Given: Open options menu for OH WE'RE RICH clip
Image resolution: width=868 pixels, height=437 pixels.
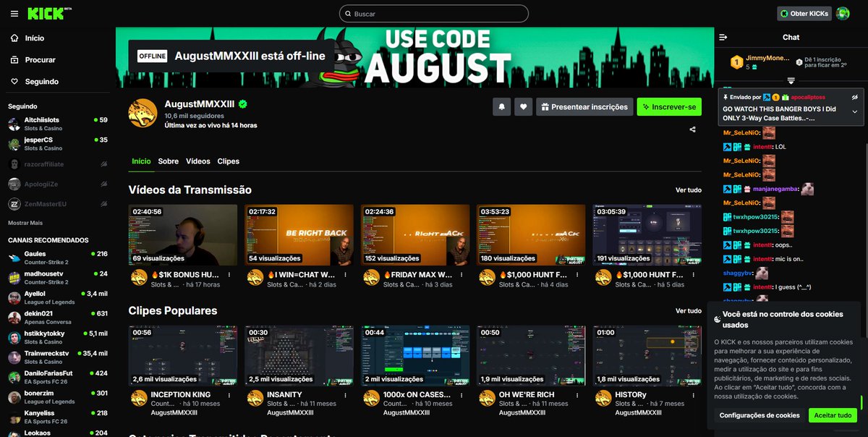Looking at the screenshot, I should tap(578, 395).
